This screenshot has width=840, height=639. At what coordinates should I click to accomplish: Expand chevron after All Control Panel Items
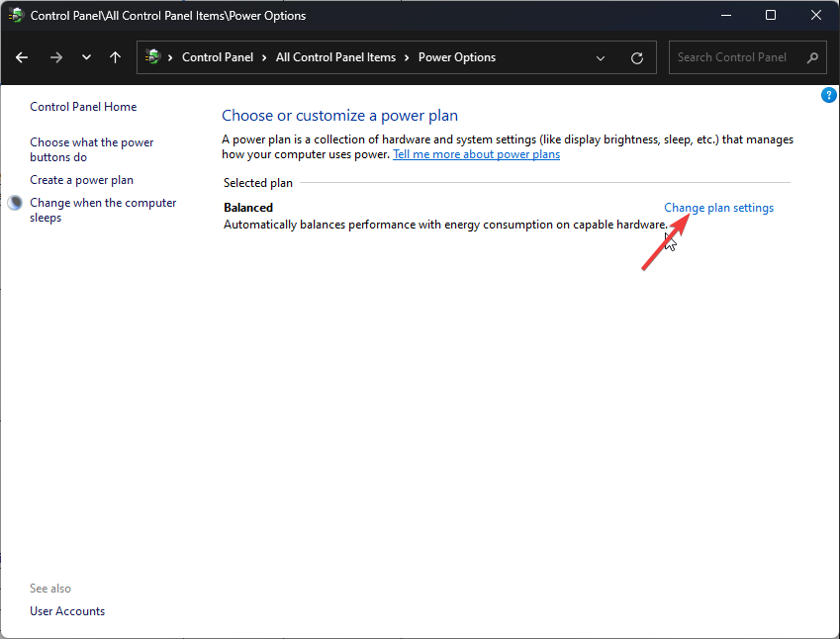coord(408,57)
